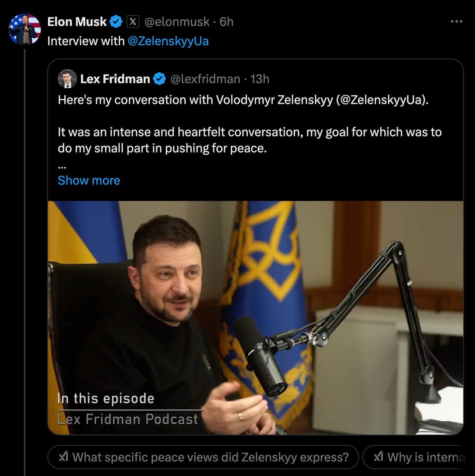Select the "Why is interna…" Grok suggestion
This screenshot has width=475, height=476.
(x=425, y=457)
